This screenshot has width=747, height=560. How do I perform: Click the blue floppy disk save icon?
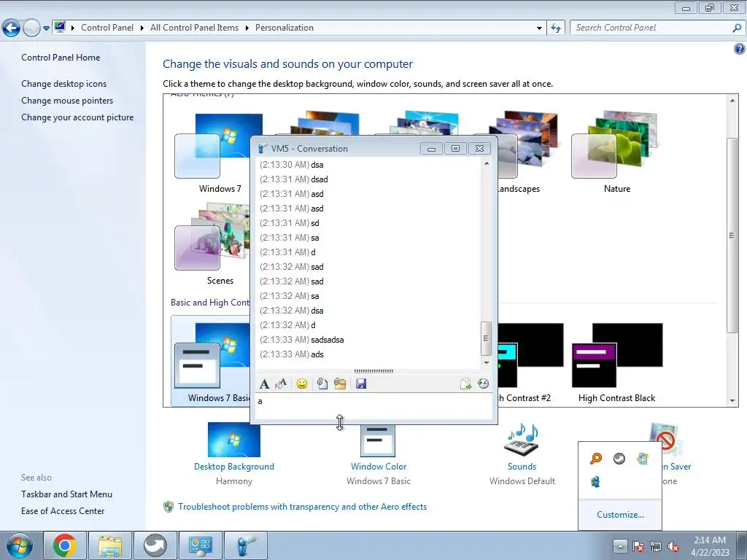(x=360, y=384)
